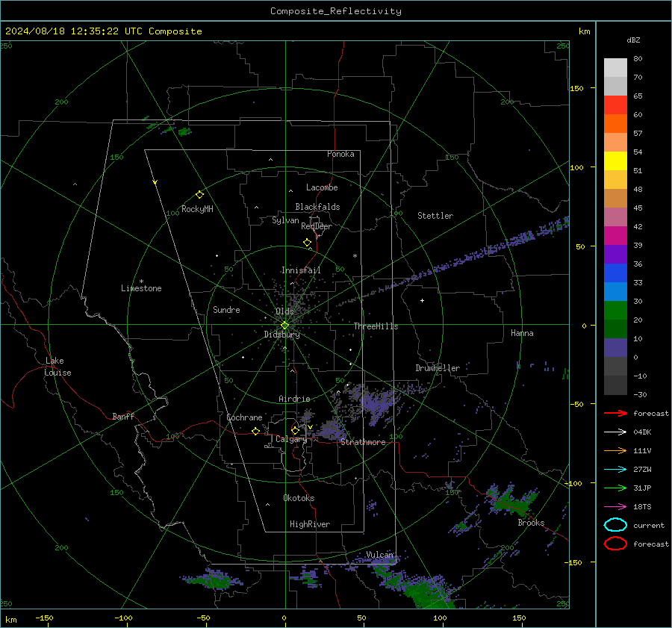Click the Okotoks city label
The height and width of the screenshot is (628, 672).
pos(299,498)
